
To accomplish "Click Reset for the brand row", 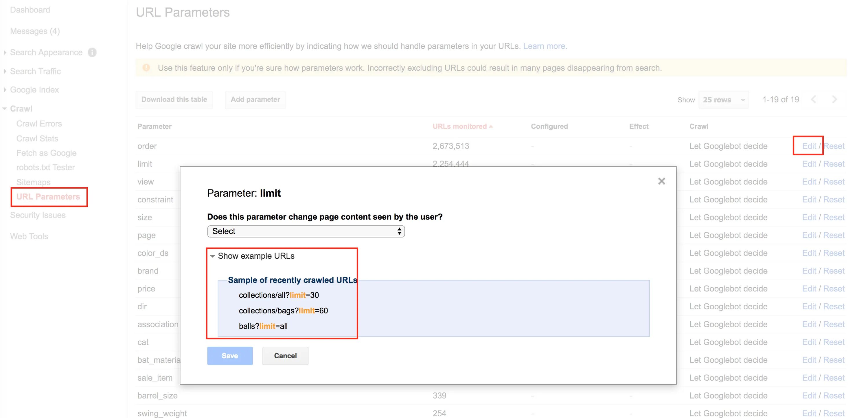I will coord(834,271).
